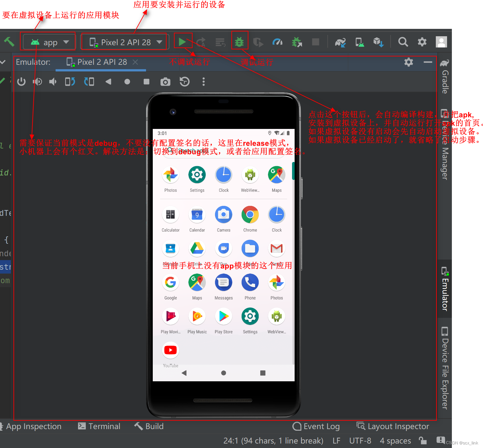This screenshot has width=483, height=448.
Task: Open Calculator app in emulator
Action: coord(170,219)
